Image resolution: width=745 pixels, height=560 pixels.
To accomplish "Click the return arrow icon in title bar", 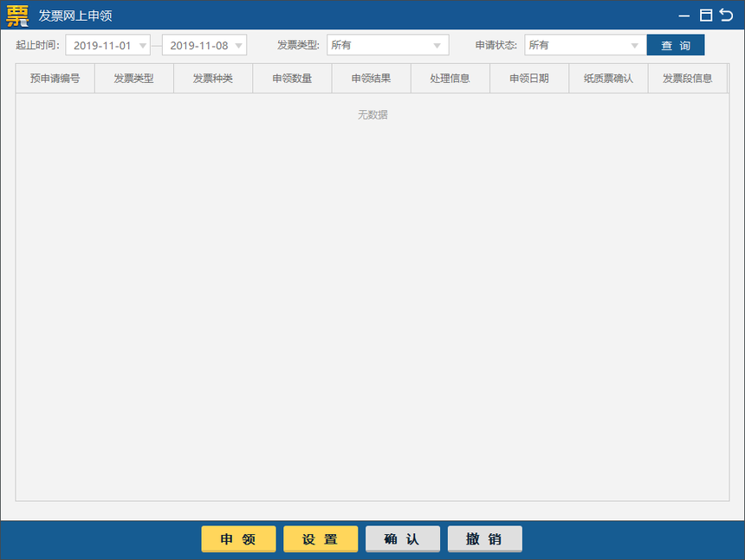I will [x=726, y=15].
